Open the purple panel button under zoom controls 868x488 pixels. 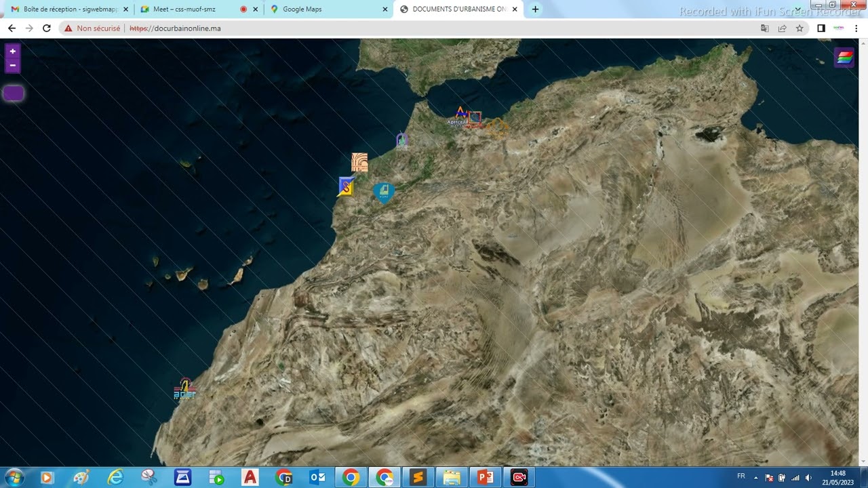click(x=14, y=94)
